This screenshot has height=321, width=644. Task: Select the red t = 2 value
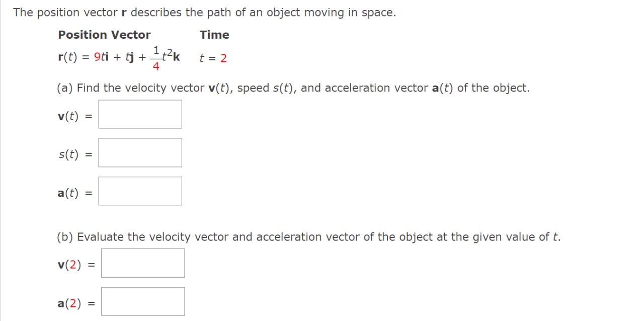[212, 58]
